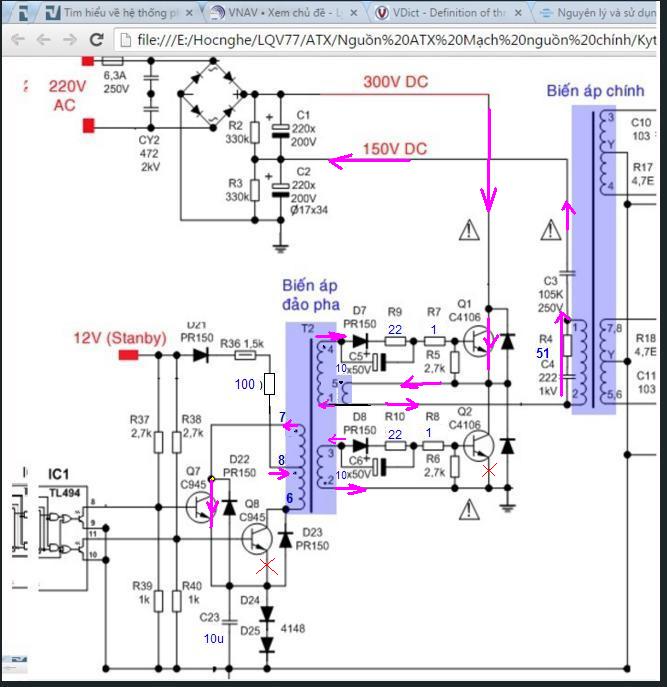The width and height of the screenshot is (667, 687).
Task: Click the 'R39 1k' resistor label
Action: (x=142, y=592)
